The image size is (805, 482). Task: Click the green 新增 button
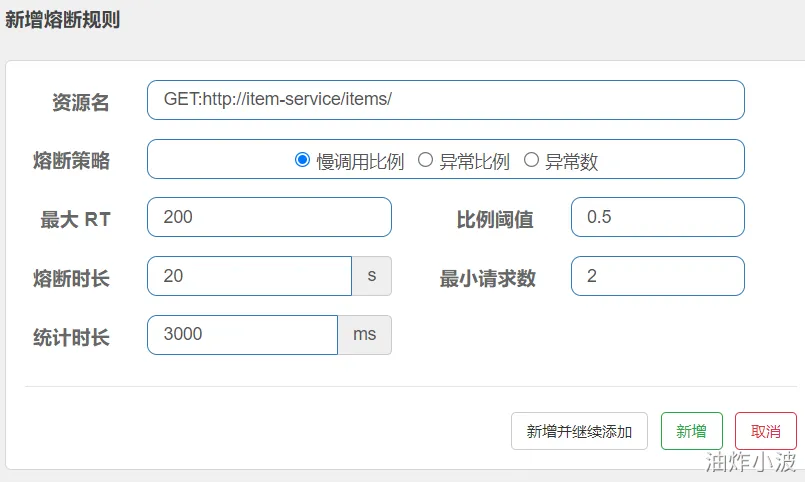coord(691,431)
